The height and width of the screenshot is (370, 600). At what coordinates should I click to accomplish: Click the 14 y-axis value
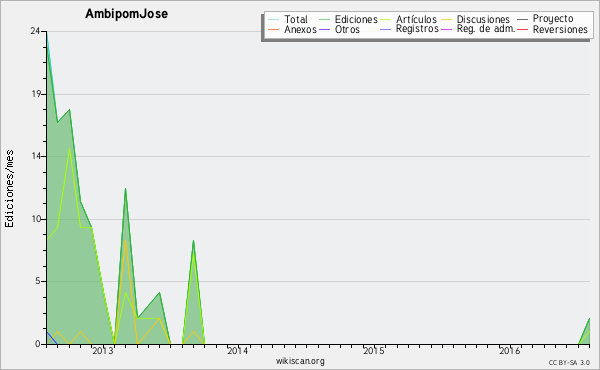35,156
